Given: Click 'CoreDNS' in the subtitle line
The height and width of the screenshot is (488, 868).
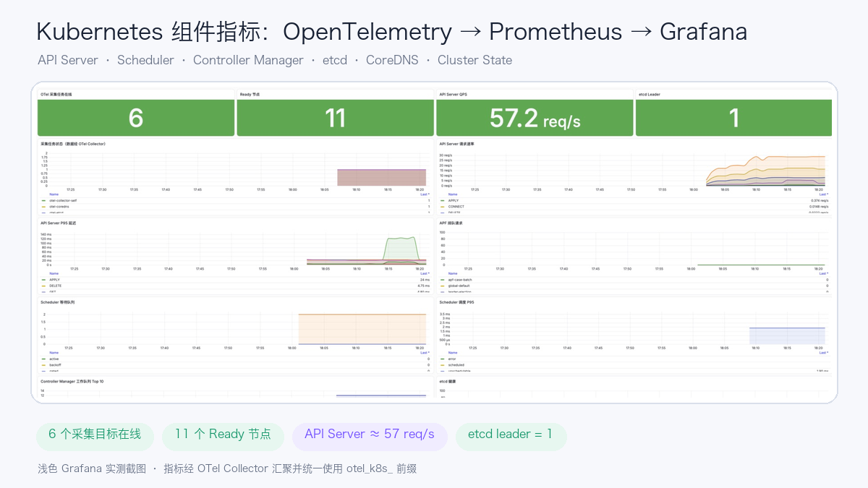Looking at the screenshot, I should click(x=392, y=60).
